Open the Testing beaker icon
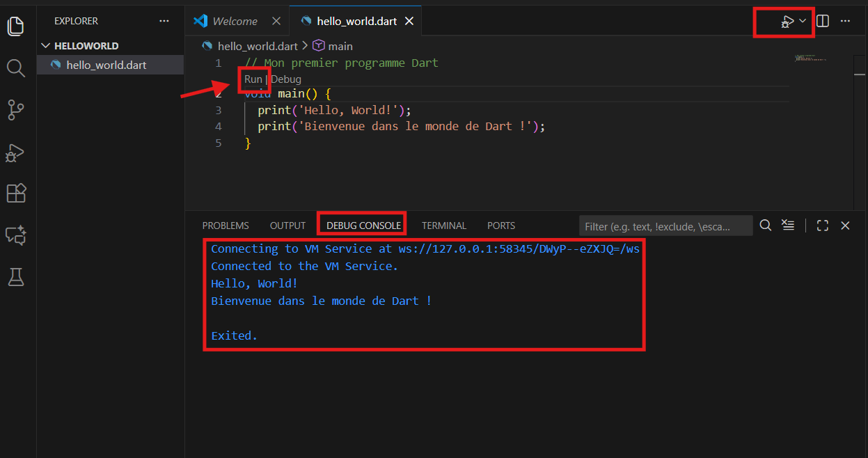The height and width of the screenshot is (458, 868). (15, 277)
